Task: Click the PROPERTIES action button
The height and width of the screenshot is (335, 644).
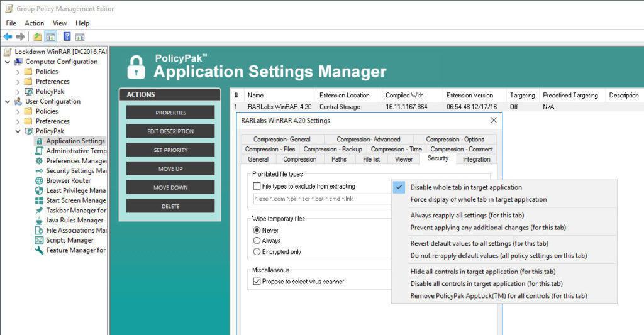Action: point(170,113)
